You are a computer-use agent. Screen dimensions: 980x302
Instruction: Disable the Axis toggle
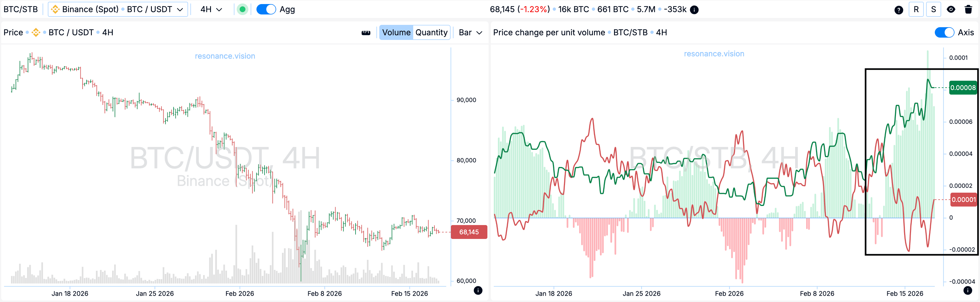click(x=944, y=33)
